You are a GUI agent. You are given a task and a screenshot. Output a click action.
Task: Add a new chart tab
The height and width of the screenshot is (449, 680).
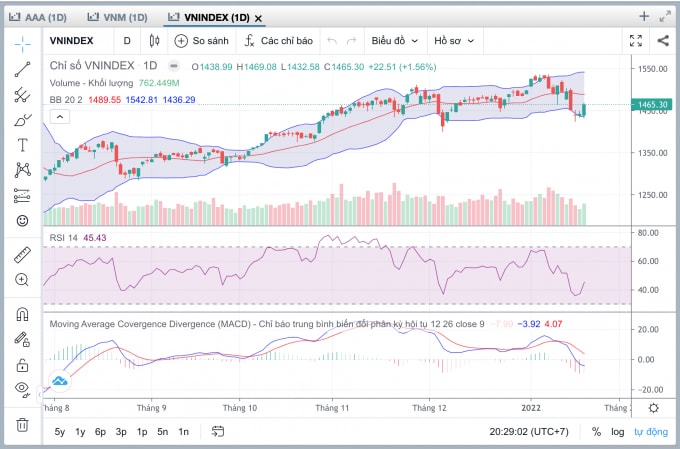[x=644, y=16]
